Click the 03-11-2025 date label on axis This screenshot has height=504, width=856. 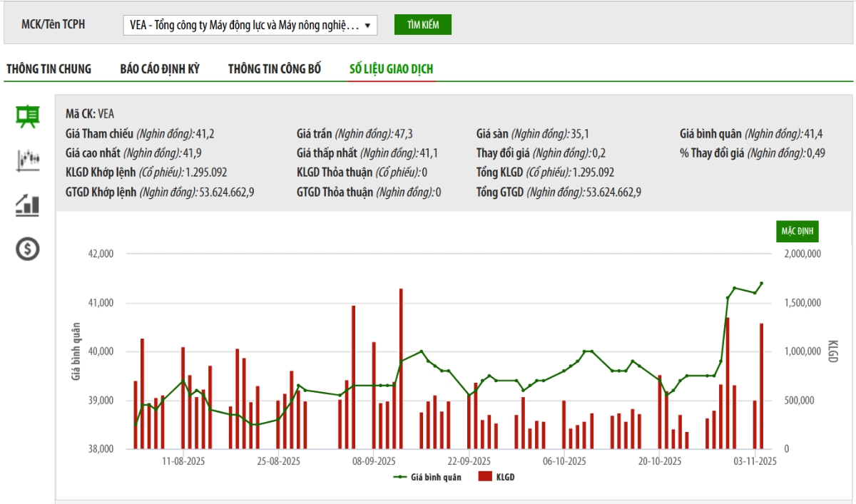[x=755, y=462]
